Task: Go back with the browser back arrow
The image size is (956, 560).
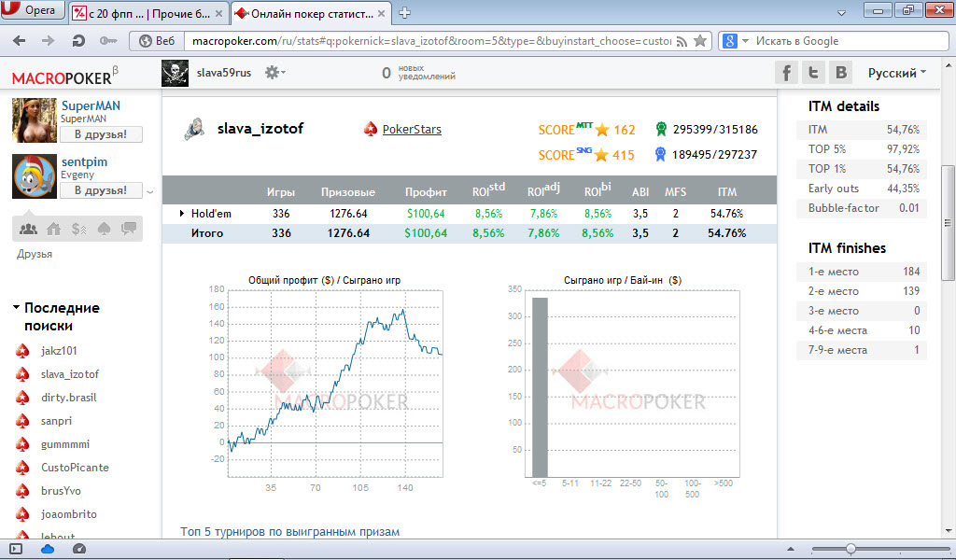Action: coord(20,41)
